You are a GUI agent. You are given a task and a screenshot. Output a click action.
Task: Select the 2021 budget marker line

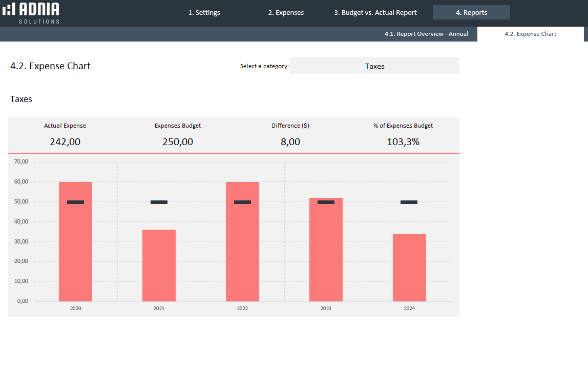click(159, 202)
